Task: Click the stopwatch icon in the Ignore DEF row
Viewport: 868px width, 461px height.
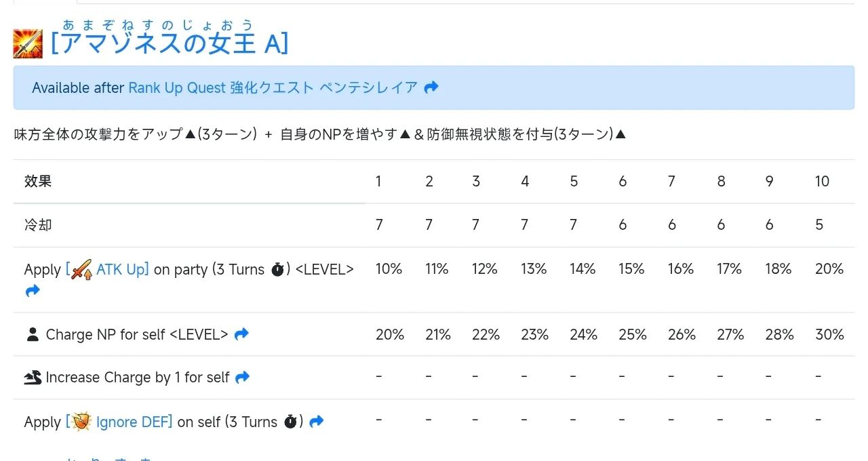Action: (x=291, y=422)
